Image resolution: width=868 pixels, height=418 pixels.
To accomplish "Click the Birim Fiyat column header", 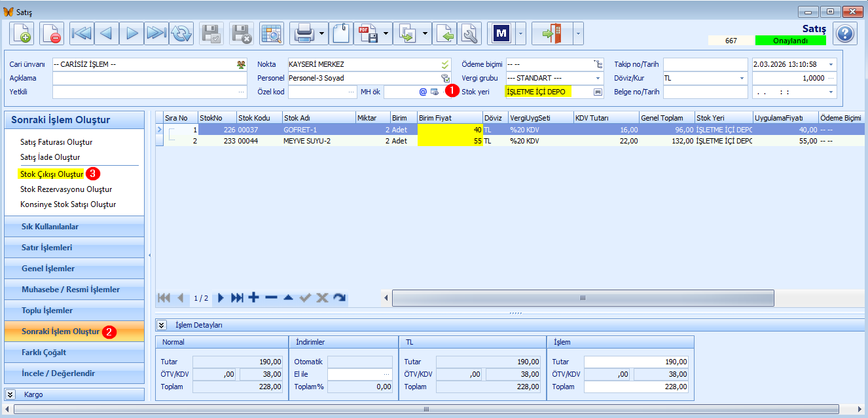I will pyautogui.click(x=450, y=118).
